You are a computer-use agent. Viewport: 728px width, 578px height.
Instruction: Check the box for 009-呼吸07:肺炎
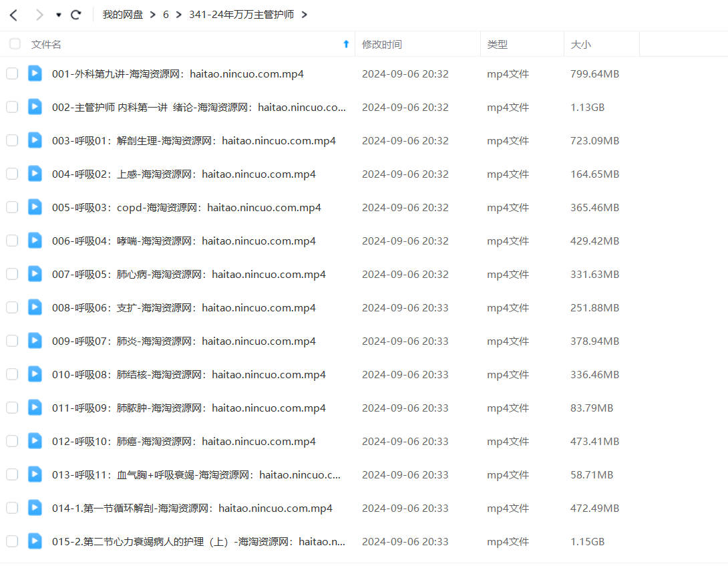pos(12,341)
